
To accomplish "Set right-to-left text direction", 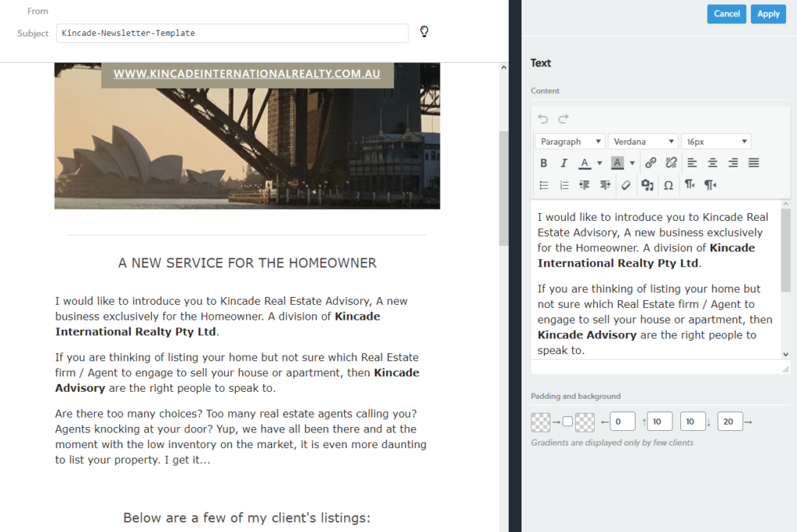I will pyautogui.click(x=710, y=184).
